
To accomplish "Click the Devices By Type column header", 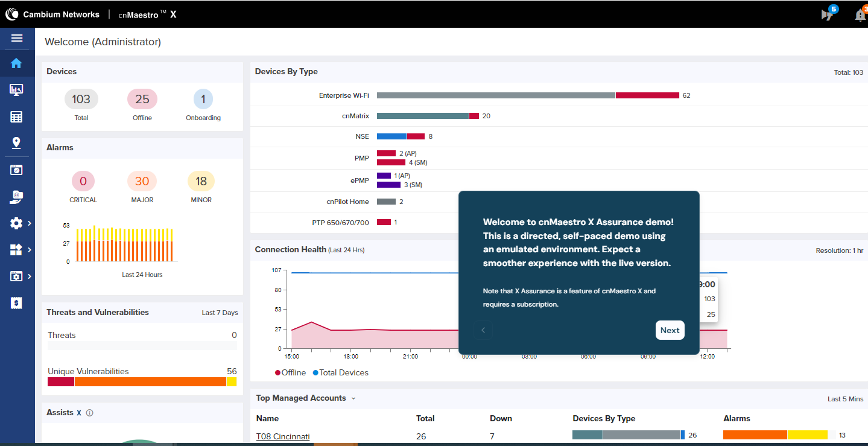I will pyautogui.click(x=604, y=418).
